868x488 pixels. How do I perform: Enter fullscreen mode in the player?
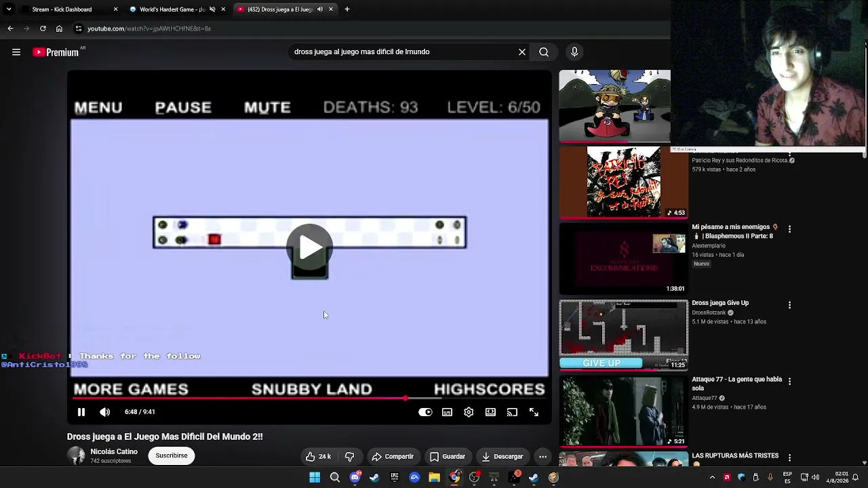[534, 412]
